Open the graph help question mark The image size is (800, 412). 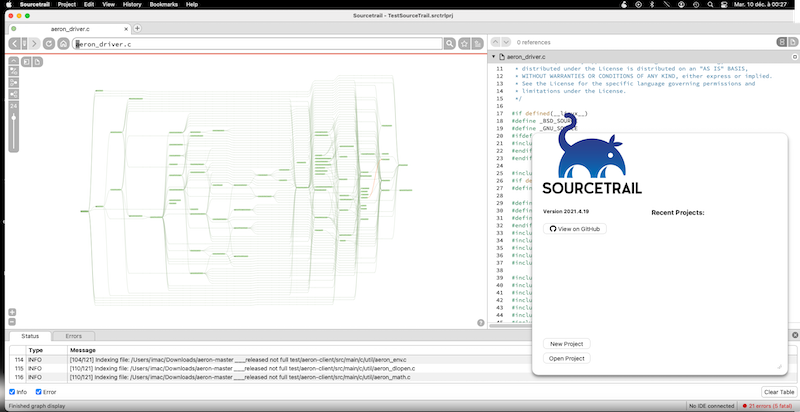(481, 323)
